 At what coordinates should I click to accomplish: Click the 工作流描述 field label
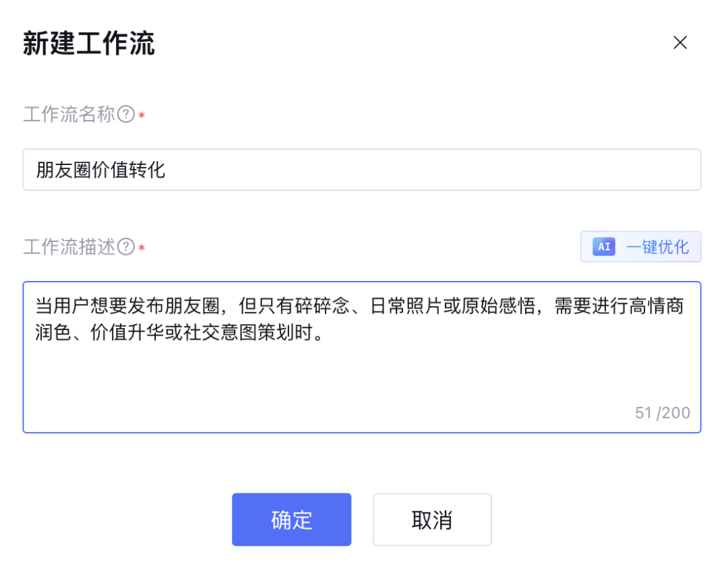69,247
